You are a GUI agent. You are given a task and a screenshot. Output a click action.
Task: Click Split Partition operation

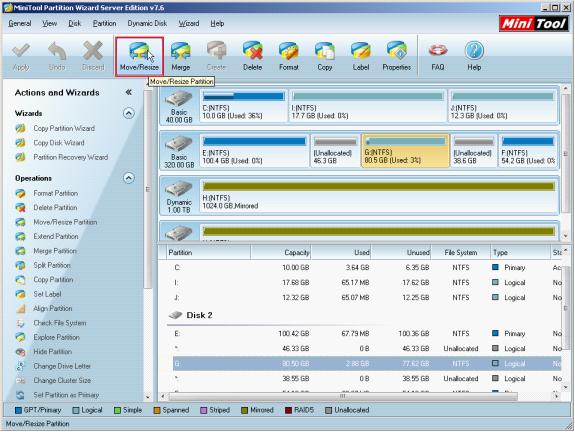click(52, 265)
